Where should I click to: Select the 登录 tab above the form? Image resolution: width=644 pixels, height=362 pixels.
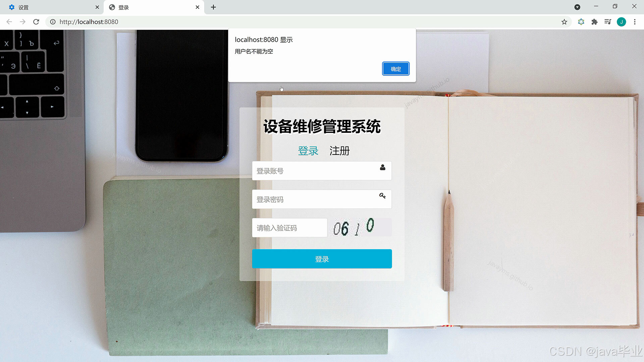tap(308, 151)
